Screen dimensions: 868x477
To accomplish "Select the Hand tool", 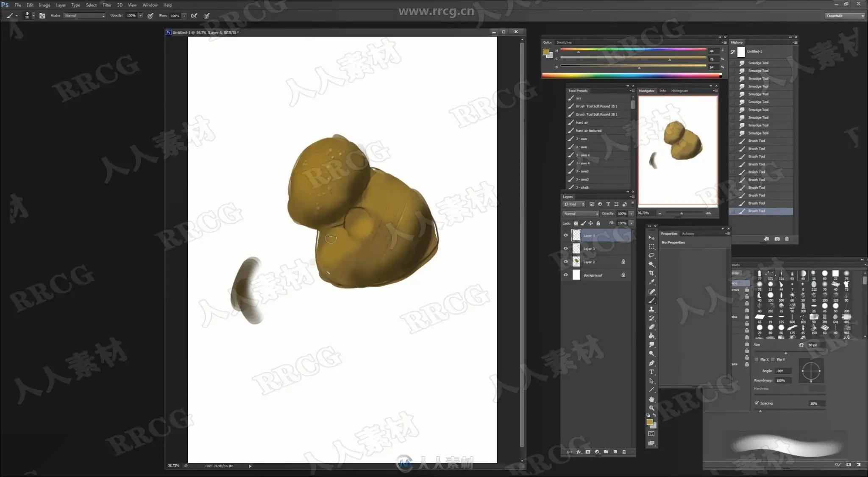I will click(x=651, y=399).
